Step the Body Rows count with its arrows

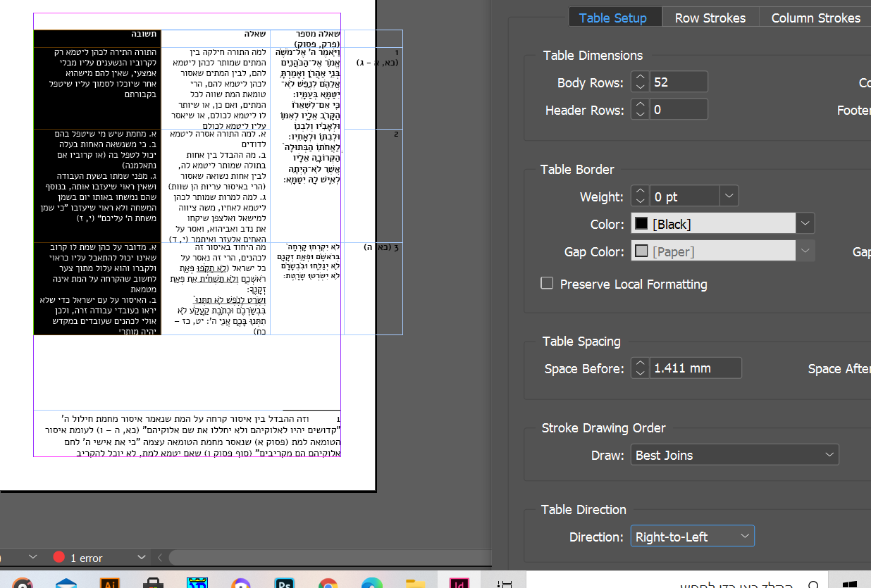[640, 82]
